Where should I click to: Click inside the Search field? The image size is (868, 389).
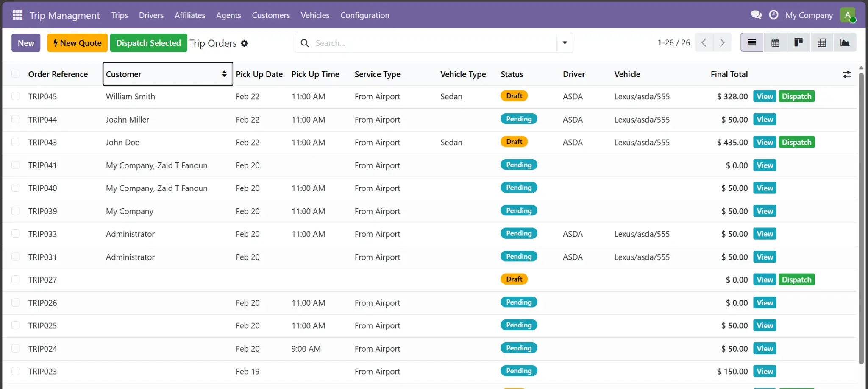point(424,42)
